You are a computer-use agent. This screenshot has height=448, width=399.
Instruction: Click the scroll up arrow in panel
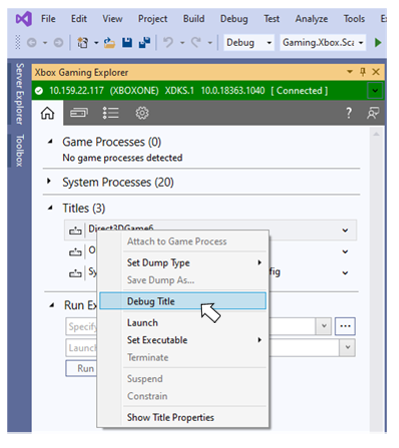pyautogui.click(x=376, y=134)
